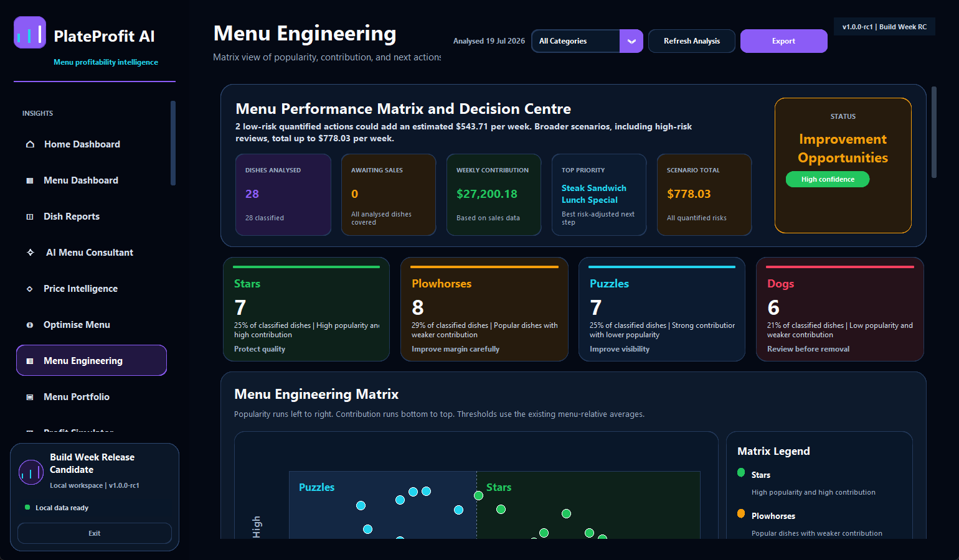The image size is (959, 560).
Task: Click the Price Intelligence diamond icon
Action: 30,289
